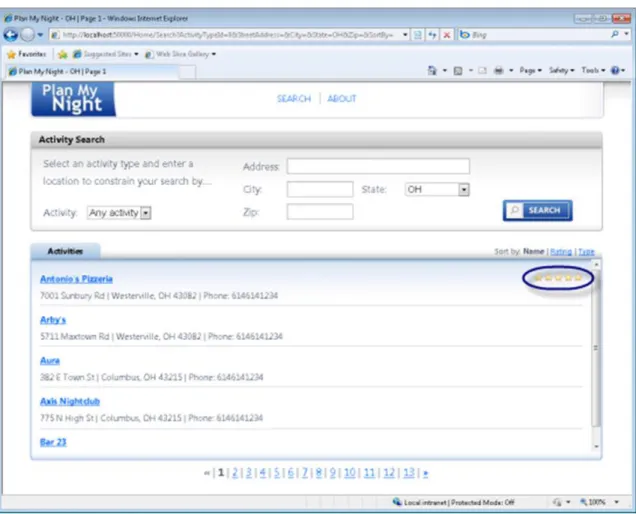Click the URL address bar
This screenshot has height=514, width=636.
(x=227, y=35)
